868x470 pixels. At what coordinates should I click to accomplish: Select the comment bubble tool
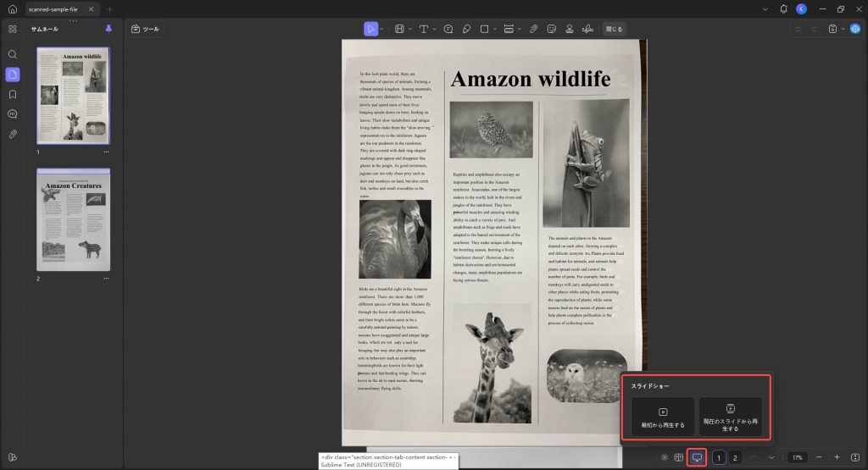(448, 29)
